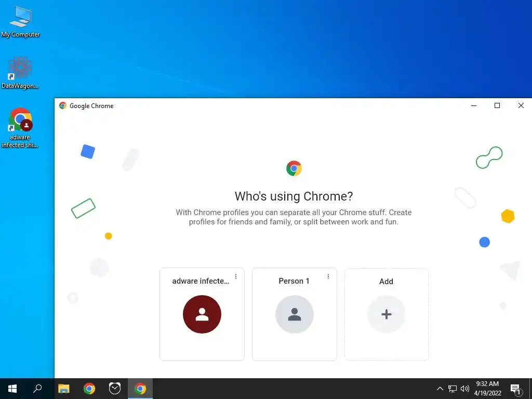Choose the Person 1 profile card
The height and width of the screenshot is (399, 532).
click(295, 314)
